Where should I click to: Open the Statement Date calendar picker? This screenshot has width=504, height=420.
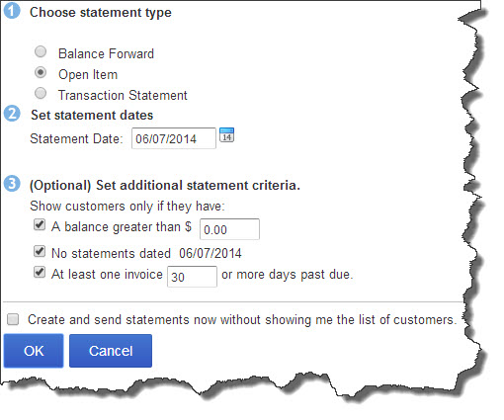point(226,135)
